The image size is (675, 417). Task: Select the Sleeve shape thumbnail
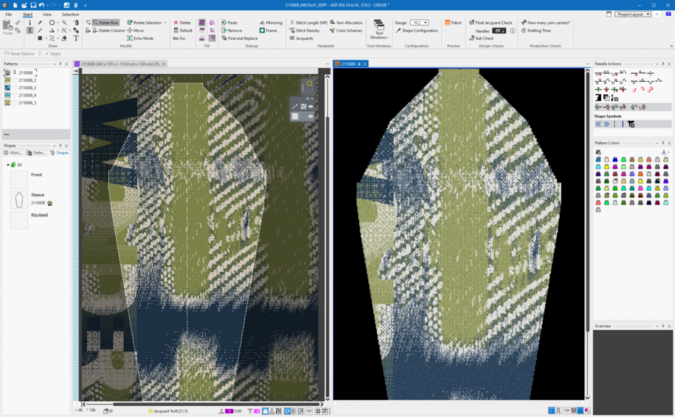(19, 199)
